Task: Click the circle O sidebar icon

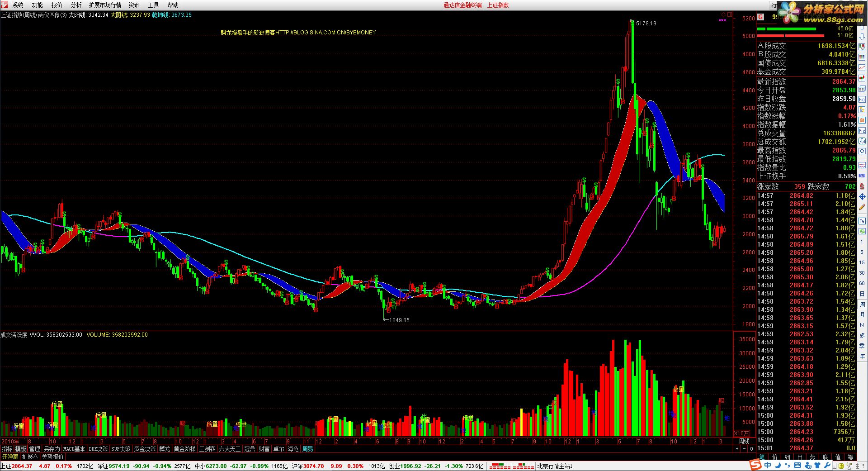Action: [x=862, y=151]
